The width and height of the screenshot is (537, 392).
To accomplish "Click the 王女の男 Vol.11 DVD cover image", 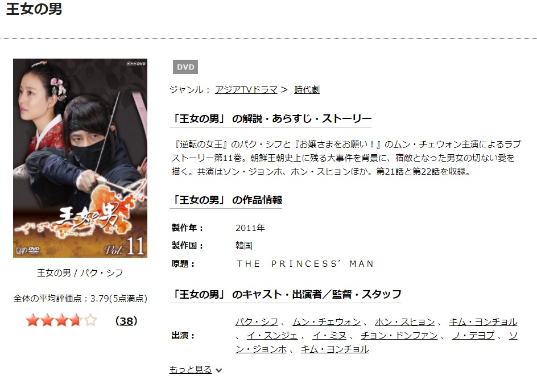I will tap(80, 158).
